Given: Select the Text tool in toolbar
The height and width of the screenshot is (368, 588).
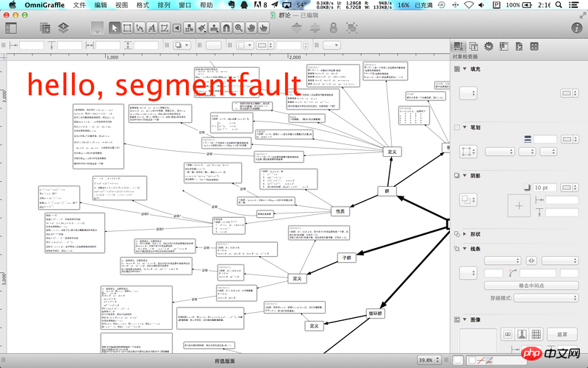Looking at the screenshot, I should point(151,28).
